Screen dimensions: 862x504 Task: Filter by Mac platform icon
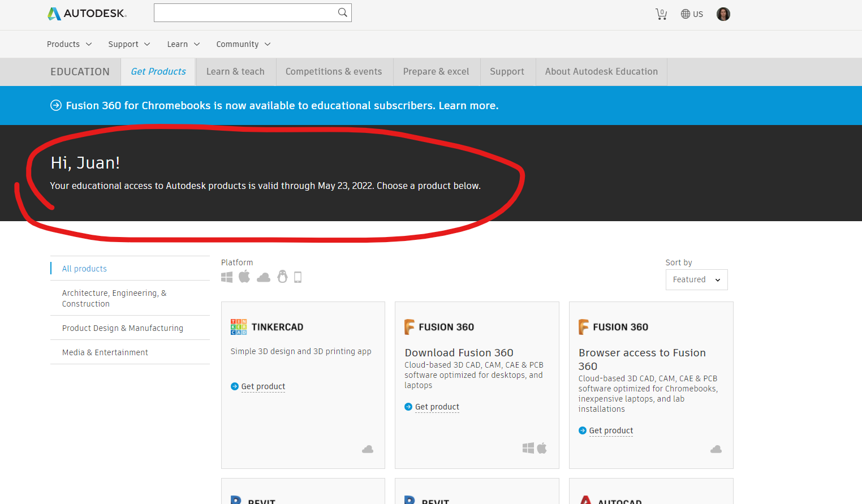click(x=244, y=277)
